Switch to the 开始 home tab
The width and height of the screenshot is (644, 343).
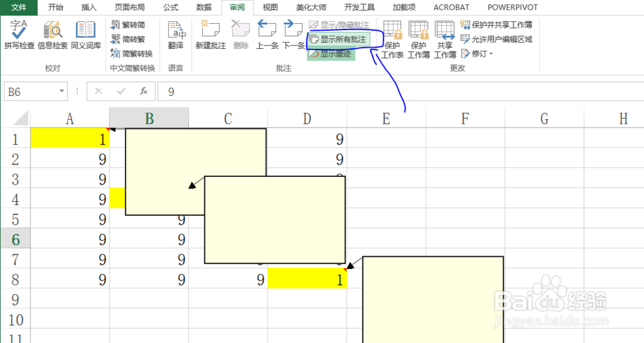pos(55,7)
